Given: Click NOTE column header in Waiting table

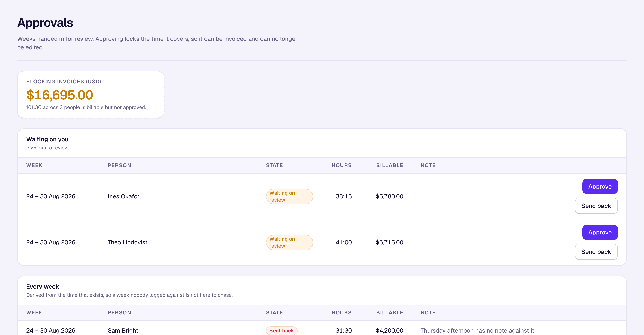Looking at the screenshot, I should (428, 165).
